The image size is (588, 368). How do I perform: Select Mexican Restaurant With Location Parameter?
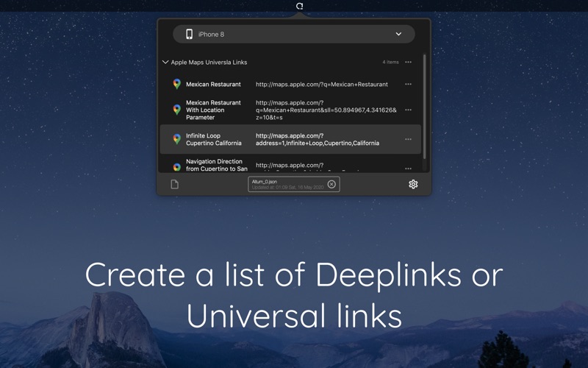290,110
